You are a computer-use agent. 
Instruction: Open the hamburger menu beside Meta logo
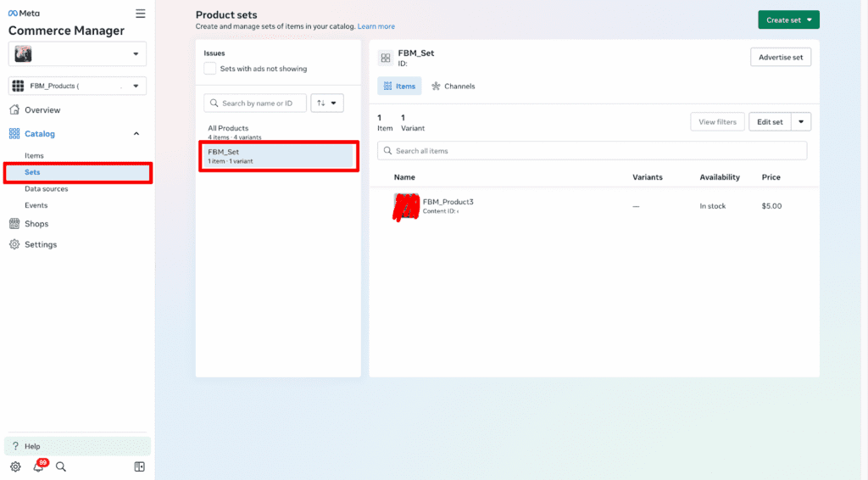click(141, 14)
